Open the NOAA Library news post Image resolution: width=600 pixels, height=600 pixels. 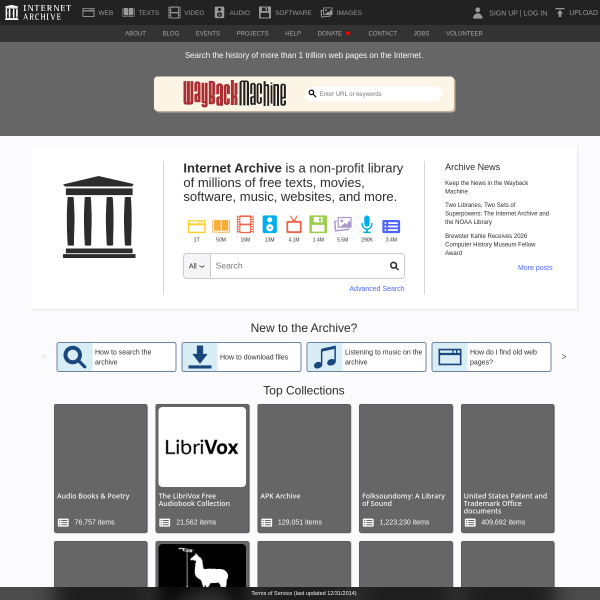(497, 213)
